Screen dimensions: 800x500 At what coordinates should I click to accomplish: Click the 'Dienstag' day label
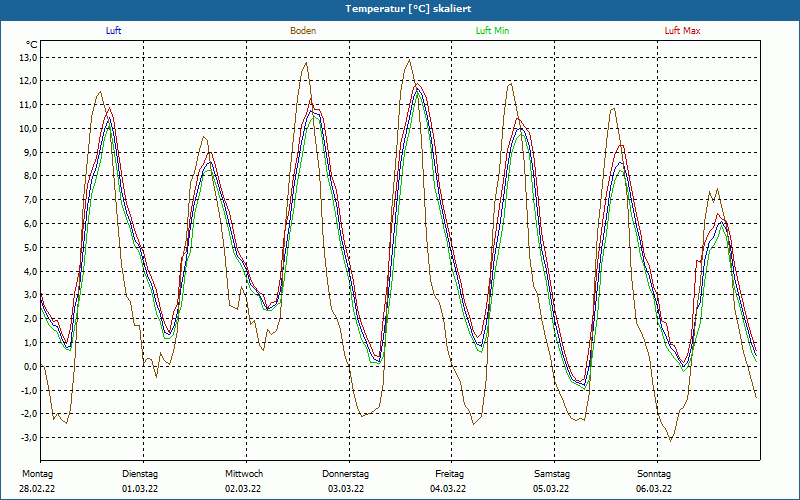[140, 474]
